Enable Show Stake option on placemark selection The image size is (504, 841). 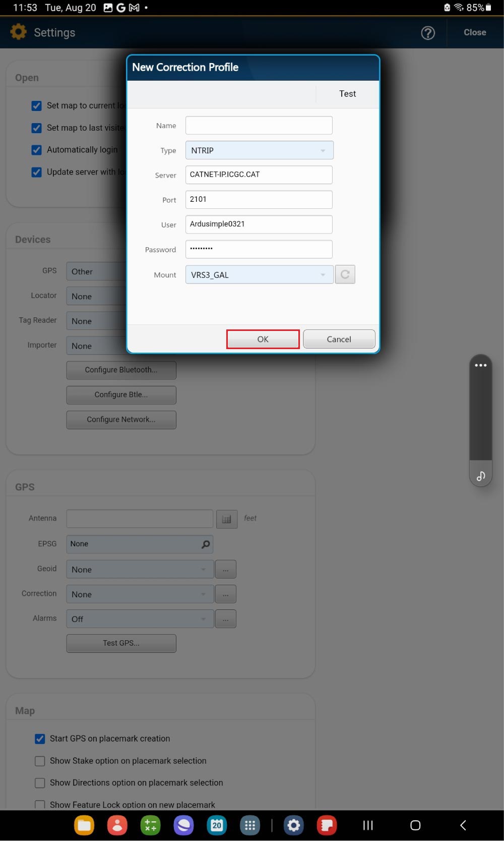[40, 761]
